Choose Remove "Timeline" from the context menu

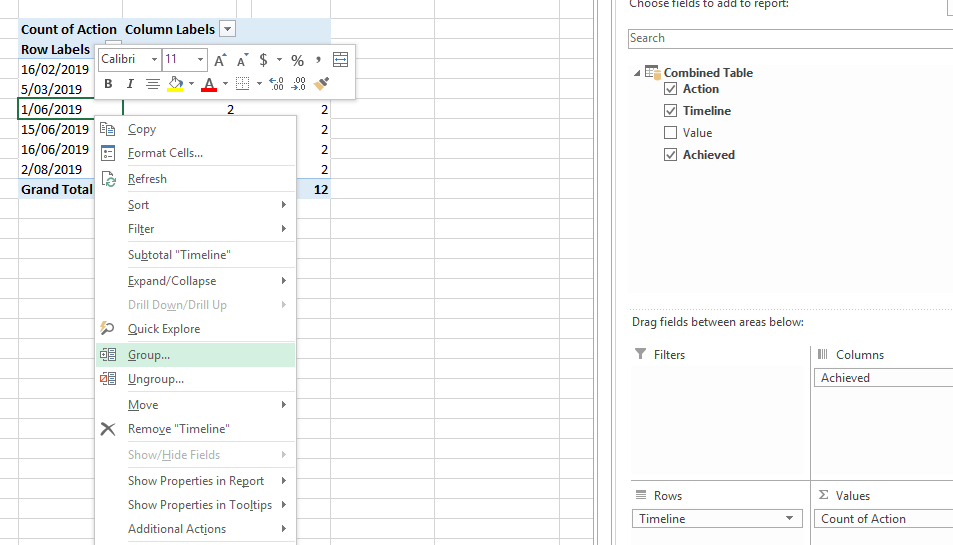click(x=196, y=429)
